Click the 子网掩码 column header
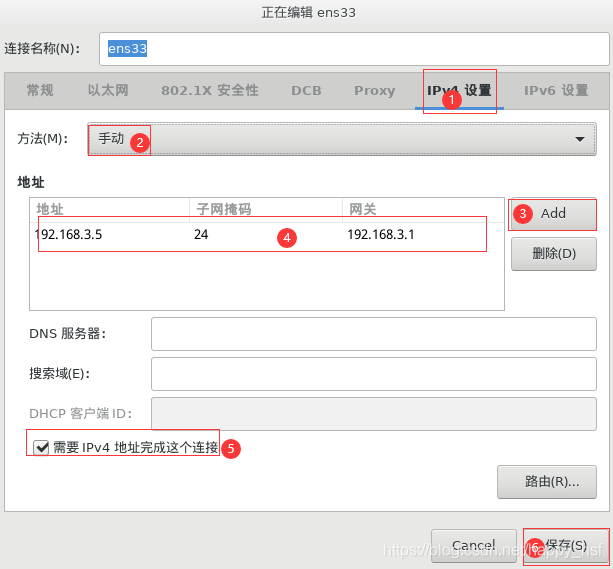613x569 pixels. coord(266,210)
